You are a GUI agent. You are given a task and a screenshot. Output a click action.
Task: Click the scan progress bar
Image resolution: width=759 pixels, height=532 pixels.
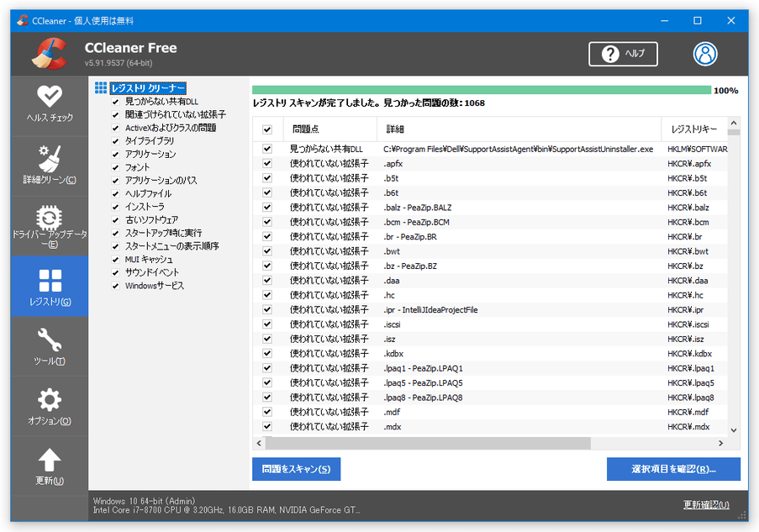tap(482, 90)
